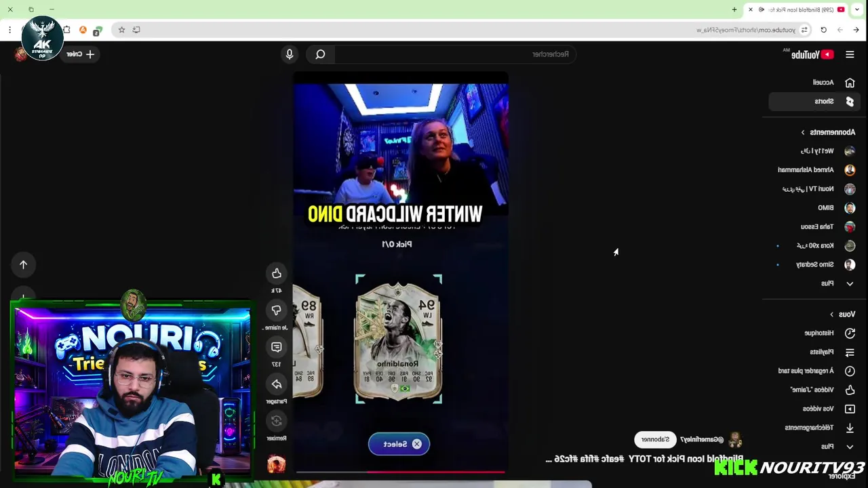Mute the tab via the speaker icon
The image size is (868, 488).
tap(762, 9)
